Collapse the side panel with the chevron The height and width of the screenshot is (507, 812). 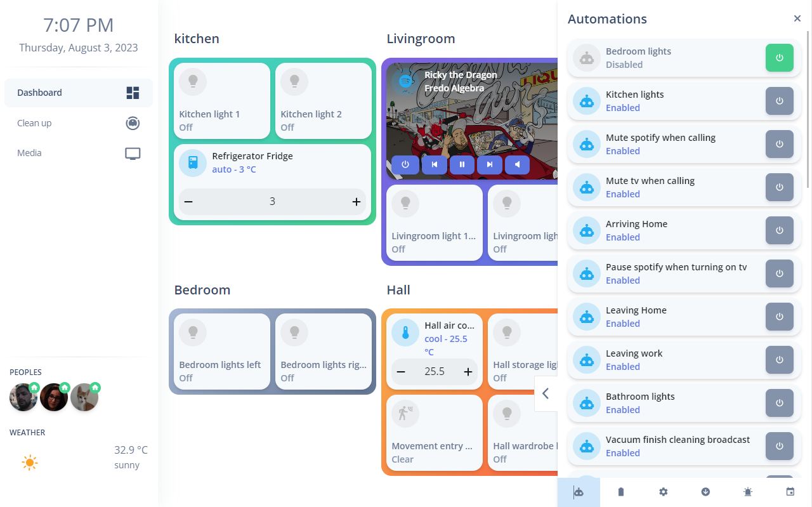point(546,393)
